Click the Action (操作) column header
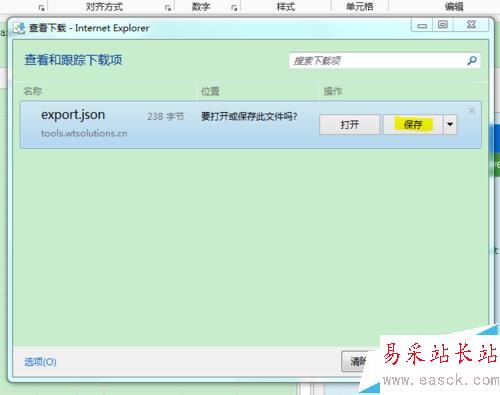Viewport: 500px width, 395px height. pos(333,91)
